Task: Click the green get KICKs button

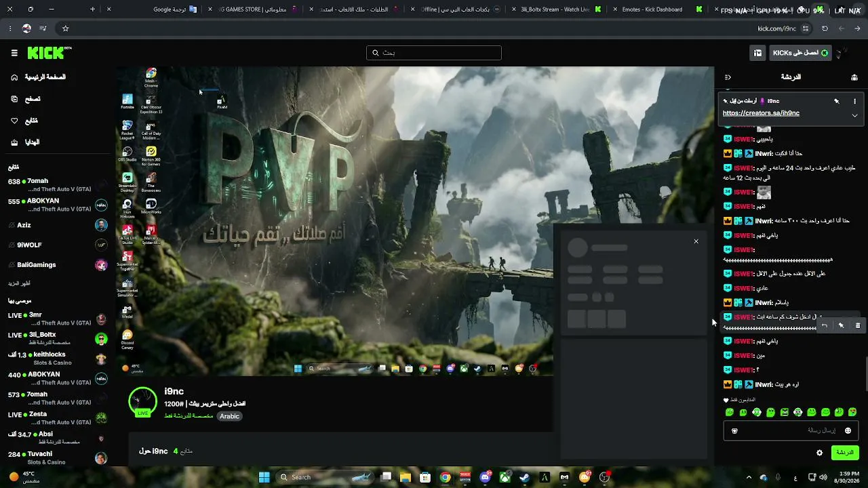Action: (800, 53)
